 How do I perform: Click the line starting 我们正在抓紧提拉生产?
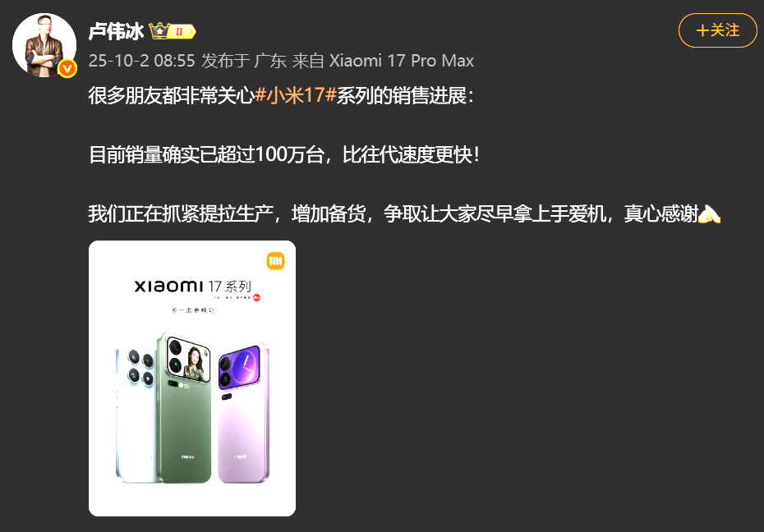click(x=404, y=213)
